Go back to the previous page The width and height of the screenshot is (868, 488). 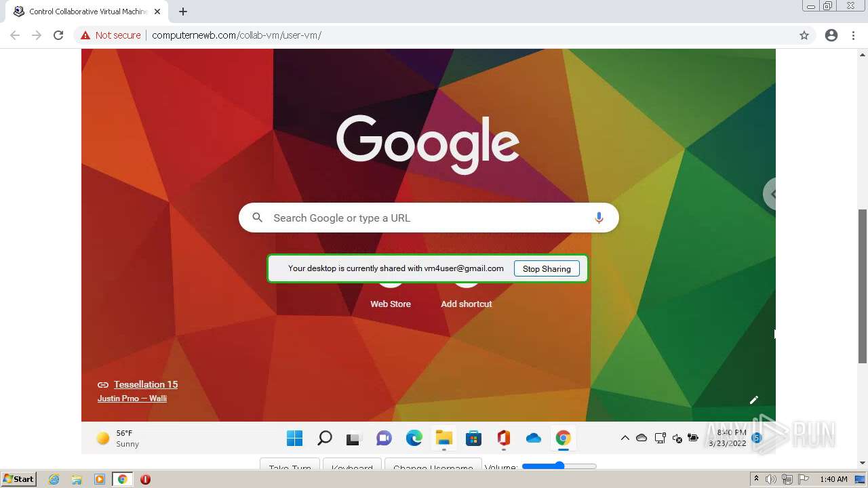pos(15,35)
